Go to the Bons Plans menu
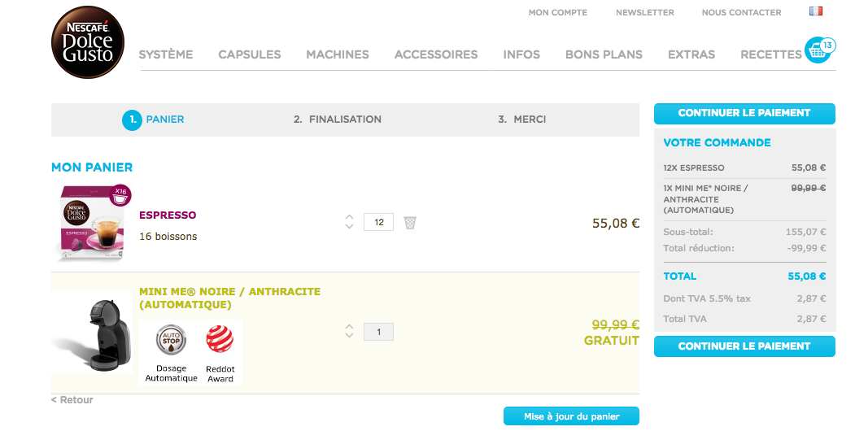Viewport: 868px width, 444px height. tap(604, 54)
